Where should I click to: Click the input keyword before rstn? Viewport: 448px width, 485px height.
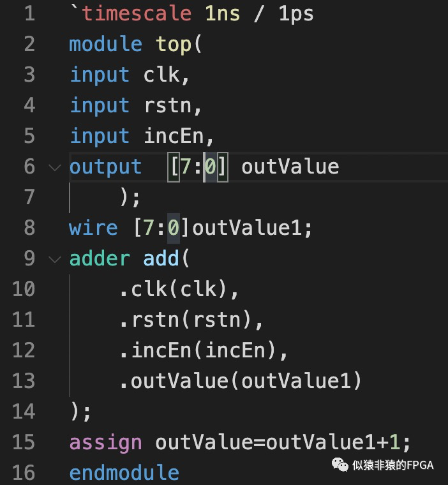click(x=100, y=106)
